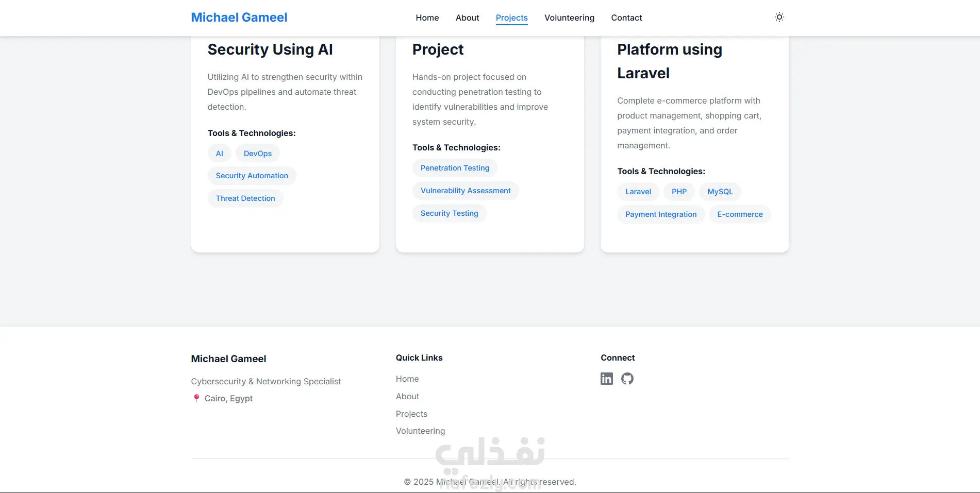Select the Threat Detection tag
Image resolution: width=980 pixels, height=493 pixels.
[x=245, y=198]
